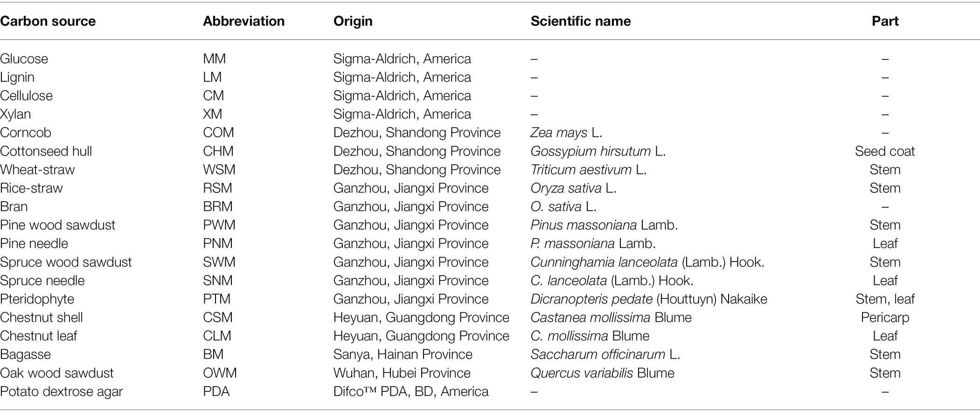Click the Seed coat part cell
Screen dimensions: 980x417
click(x=885, y=151)
